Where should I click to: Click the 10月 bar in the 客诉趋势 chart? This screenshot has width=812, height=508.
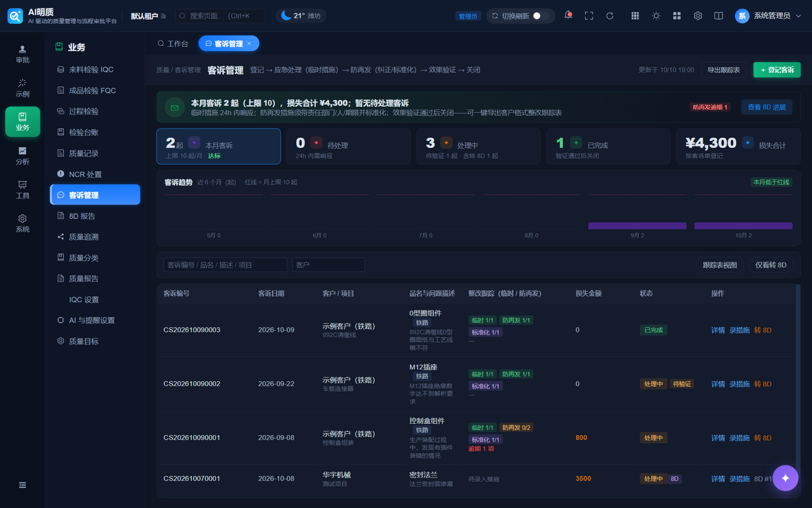(x=743, y=226)
